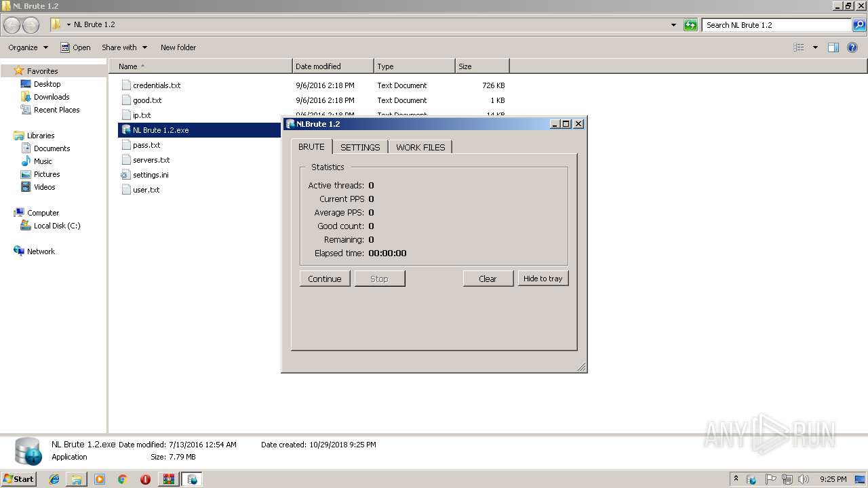868x488 pixels.
Task: Click the change view icon
Action: (799, 47)
